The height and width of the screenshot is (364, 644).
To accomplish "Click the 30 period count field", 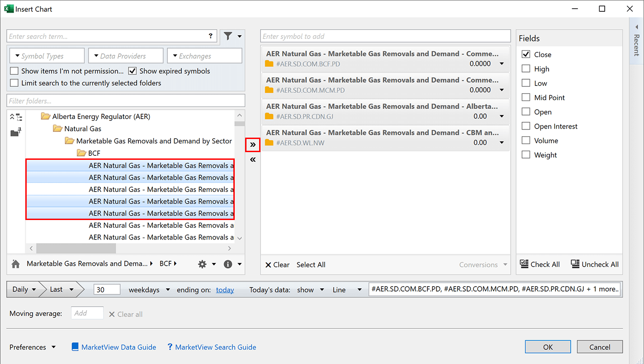I will [107, 290].
